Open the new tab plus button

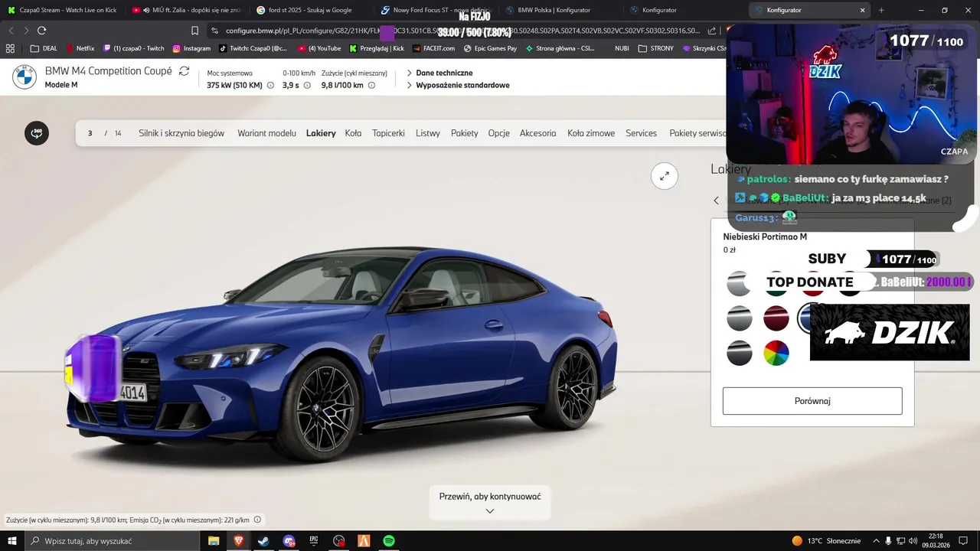[881, 10]
